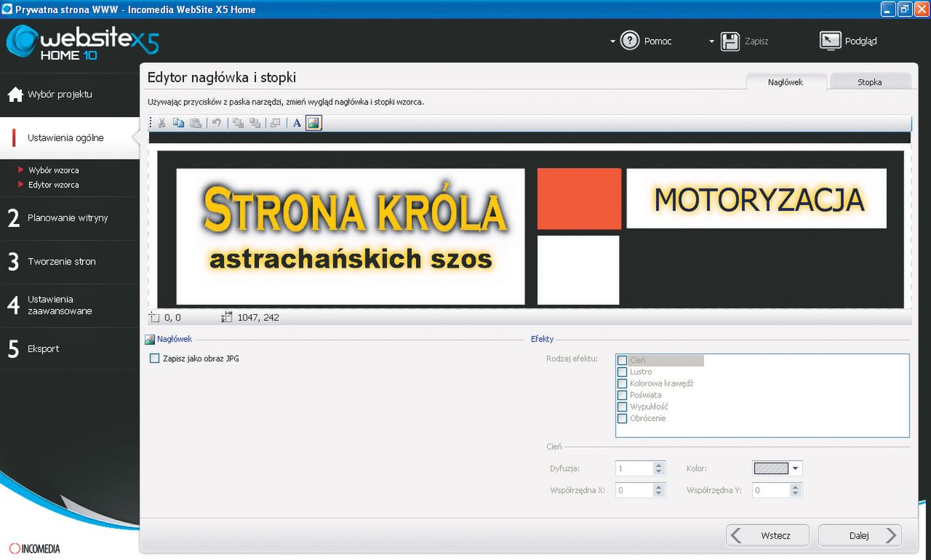Screen dimensions: 931x560
Task: Click the Dyfuzja spinner arrows
Action: tap(659, 468)
